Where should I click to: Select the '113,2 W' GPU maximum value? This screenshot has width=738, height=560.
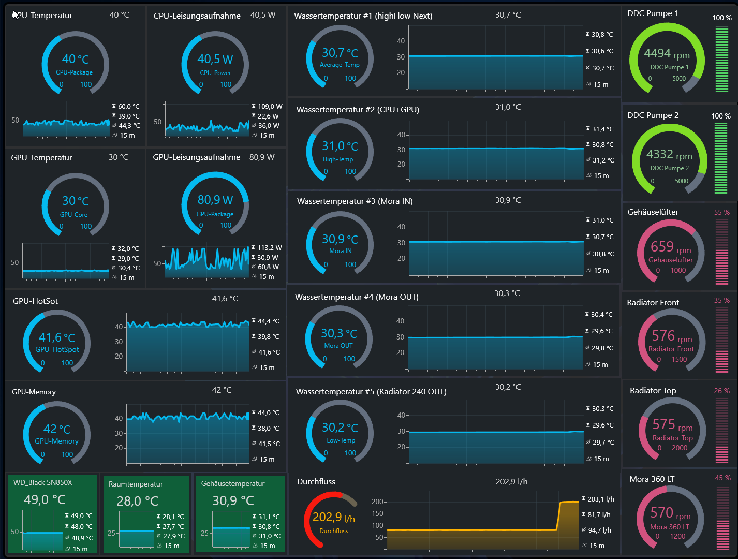pos(270,248)
